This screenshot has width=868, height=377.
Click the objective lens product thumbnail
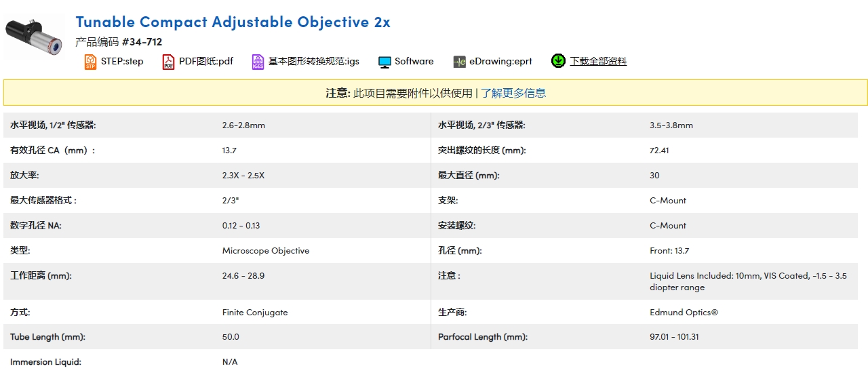(x=34, y=37)
